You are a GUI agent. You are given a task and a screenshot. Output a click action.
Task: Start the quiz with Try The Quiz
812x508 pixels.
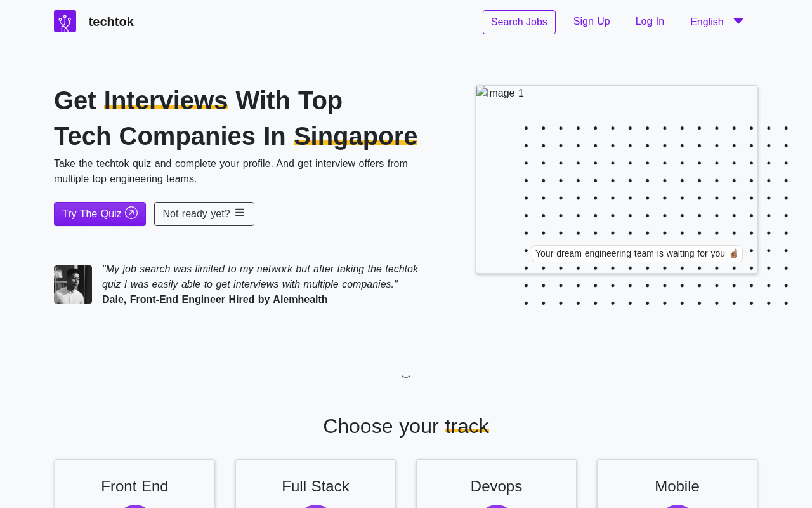click(100, 214)
